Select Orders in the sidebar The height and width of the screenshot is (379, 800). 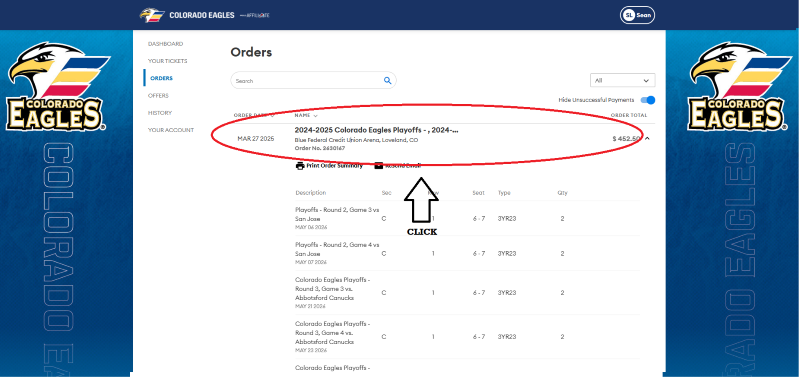161,79
